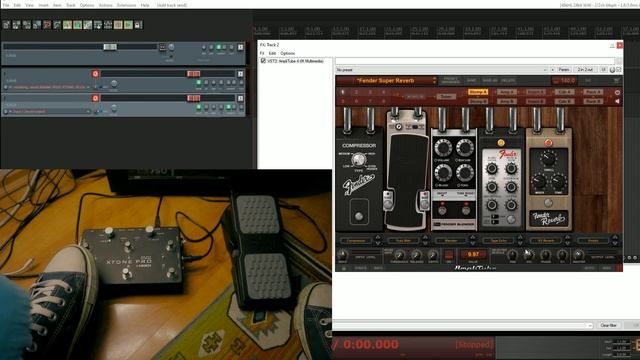Toggle the AmpliTube 4 plugin enable checkbox

(x=263, y=61)
